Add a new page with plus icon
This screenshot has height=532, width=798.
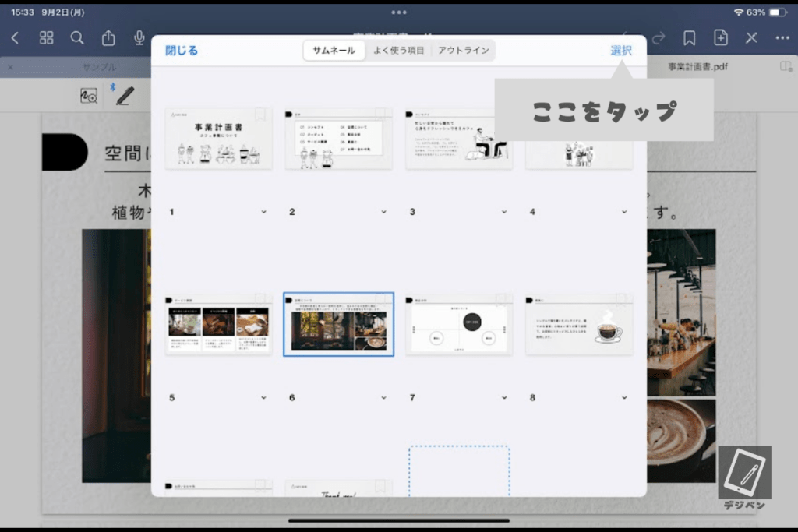click(x=721, y=37)
